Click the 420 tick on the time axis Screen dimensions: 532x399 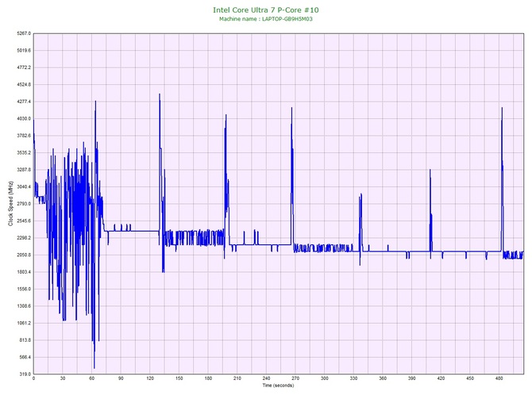click(441, 378)
